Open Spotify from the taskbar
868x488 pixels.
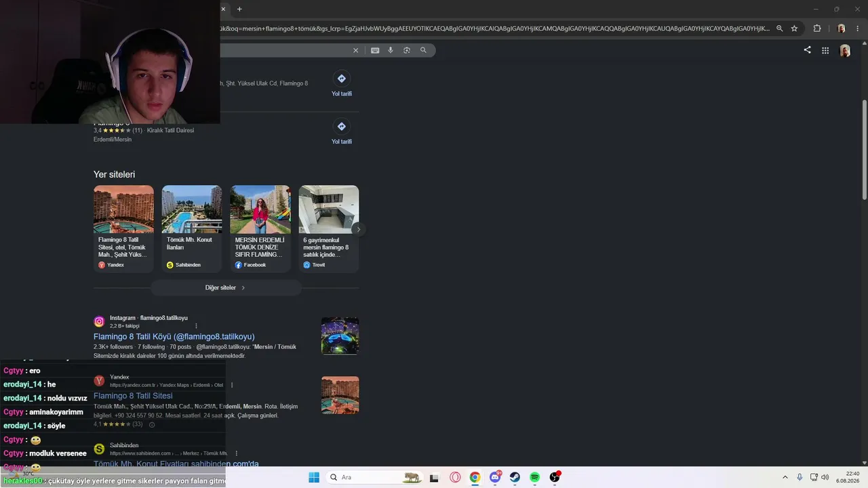534,477
